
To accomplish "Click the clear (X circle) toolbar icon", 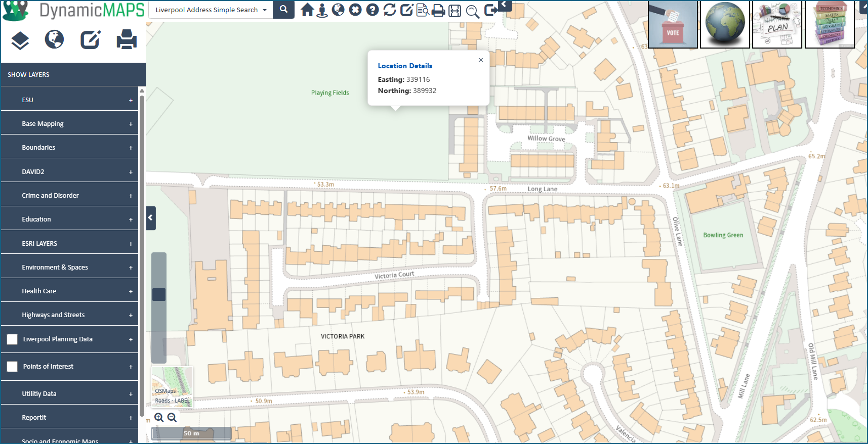I will pos(355,10).
